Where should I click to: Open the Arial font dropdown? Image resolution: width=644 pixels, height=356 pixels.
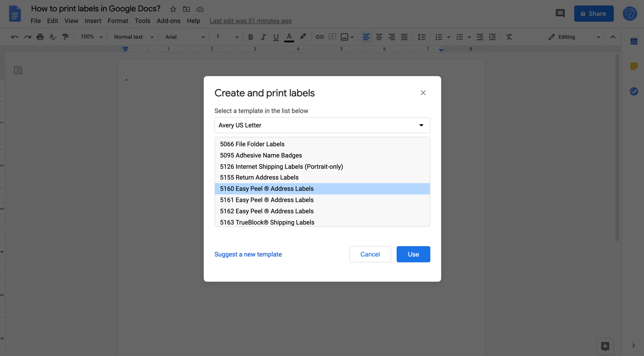(x=185, y=37)
